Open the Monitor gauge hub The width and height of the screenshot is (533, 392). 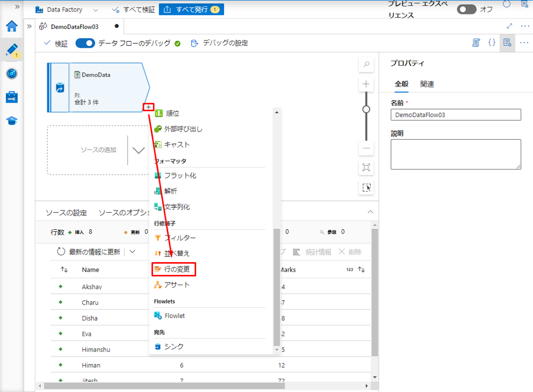(12, 74)
